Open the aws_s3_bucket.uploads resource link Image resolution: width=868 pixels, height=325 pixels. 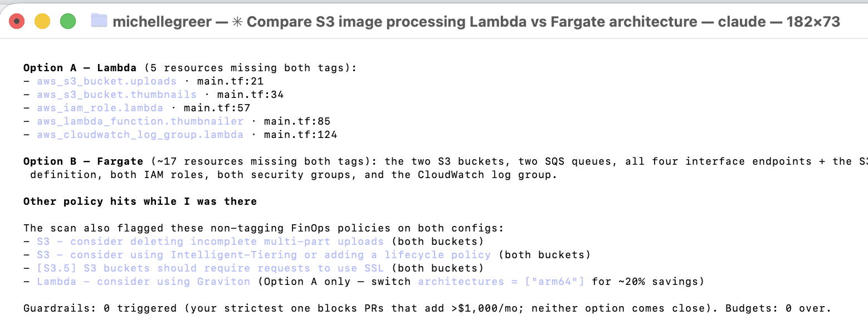(x=106, y=81)
